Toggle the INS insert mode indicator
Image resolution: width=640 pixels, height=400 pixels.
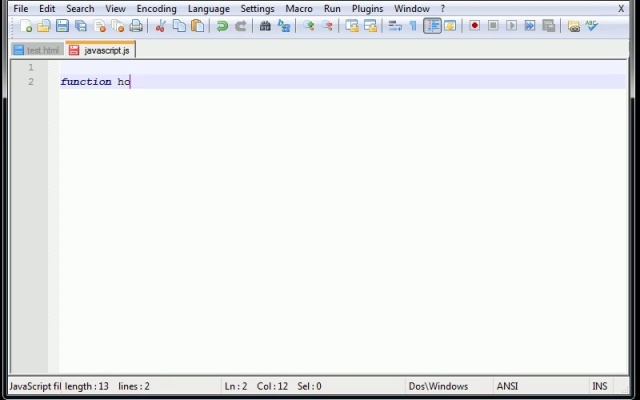pos(600,386)
